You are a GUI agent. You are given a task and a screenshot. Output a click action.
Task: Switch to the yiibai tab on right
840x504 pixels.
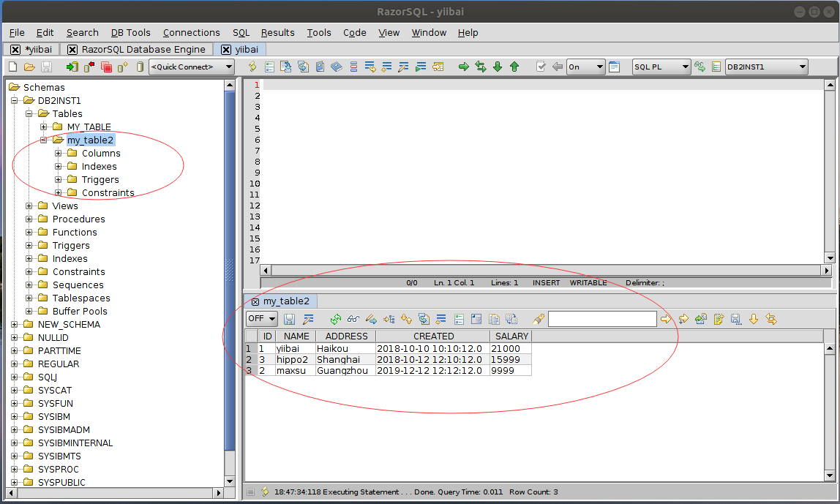click(x=247, y=49)
